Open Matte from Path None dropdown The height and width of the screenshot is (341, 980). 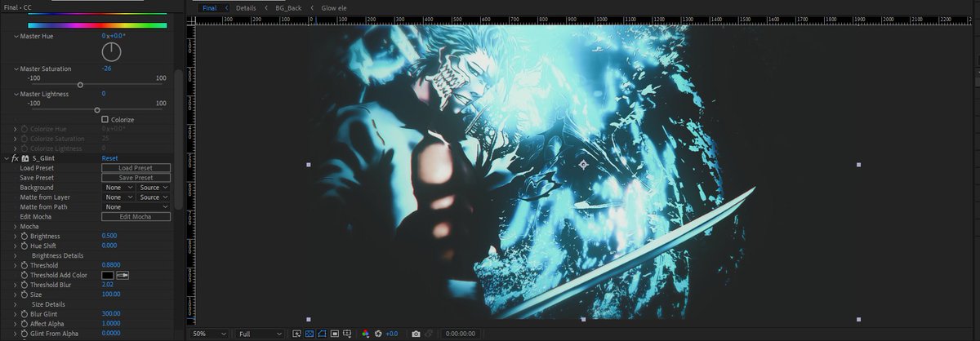tap(136, 207)
